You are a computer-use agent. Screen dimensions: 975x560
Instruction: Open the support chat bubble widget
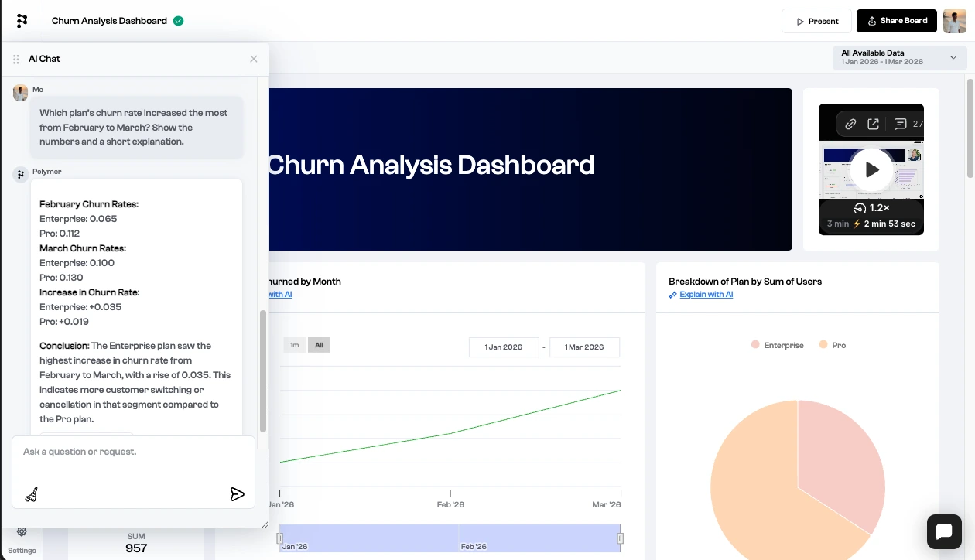tap(944, 531)
